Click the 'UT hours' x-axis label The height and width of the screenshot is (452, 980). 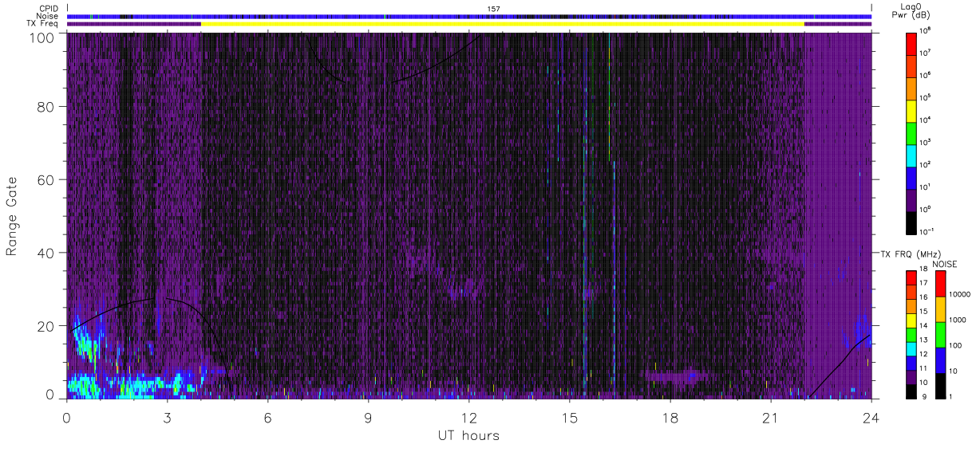pos(468,436)
